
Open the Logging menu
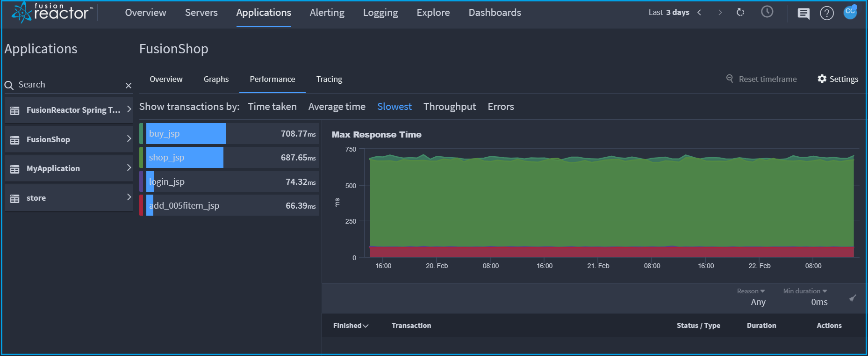380,13
